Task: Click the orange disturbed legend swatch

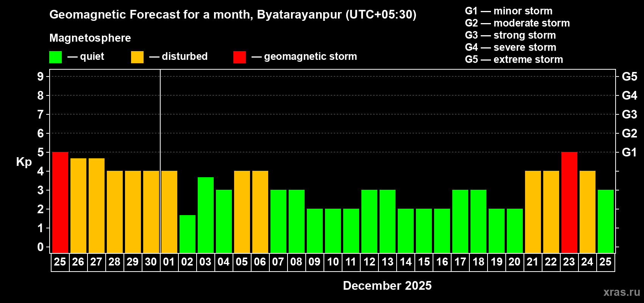Action: 138,57
